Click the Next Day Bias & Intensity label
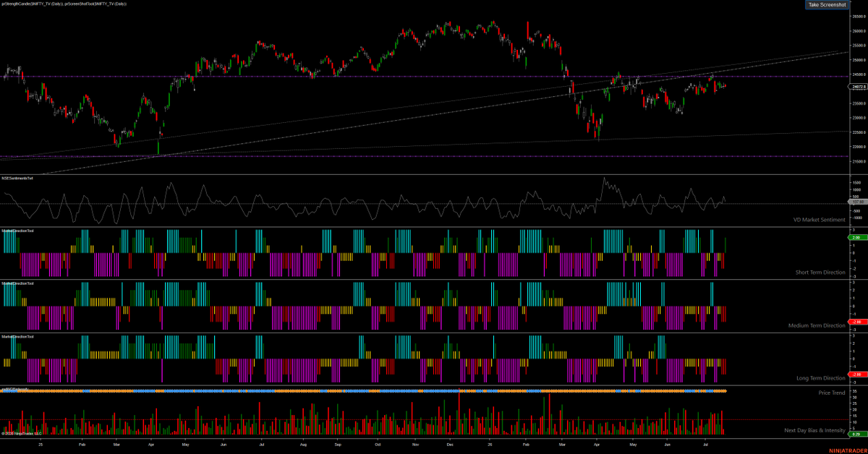 pos(814,430)
